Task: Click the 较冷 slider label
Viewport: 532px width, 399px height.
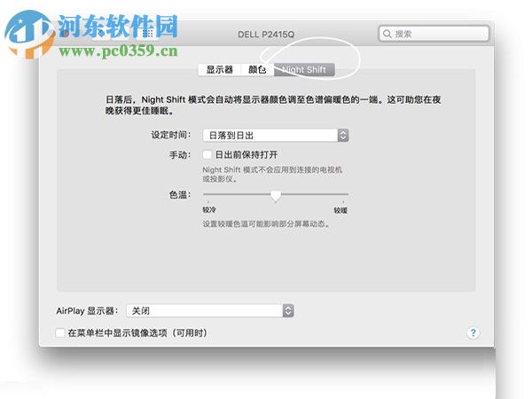Action: (x=209, y=209)
